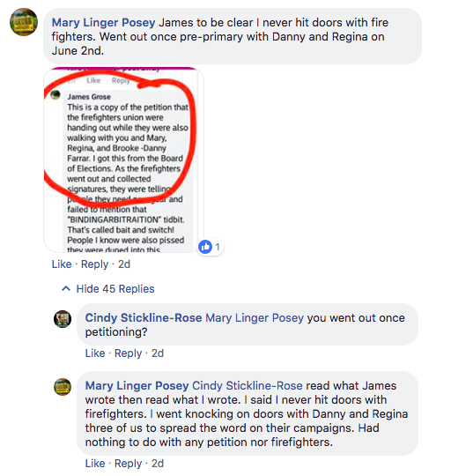This screenshot has height=476, width=451.
Task: Reply to Mary Linger Posey's top comment
Action: pos(94,264)
